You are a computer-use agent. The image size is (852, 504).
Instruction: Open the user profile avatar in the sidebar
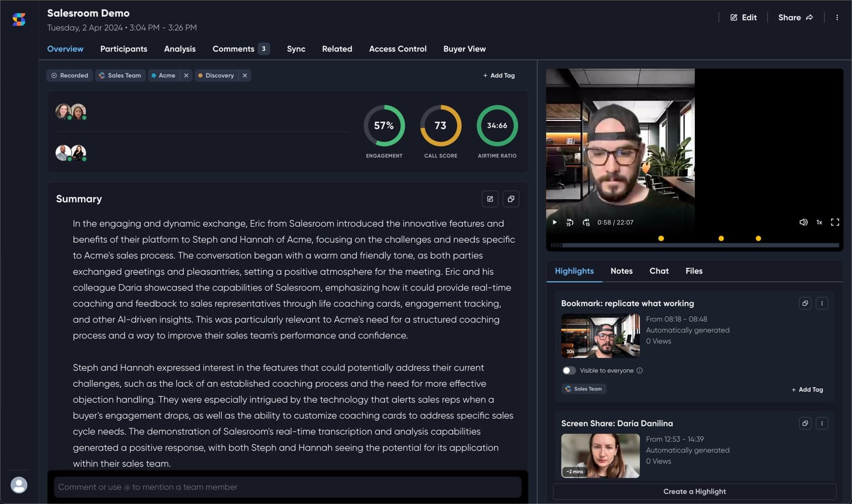pyautogui.click(x=19, y=485)
